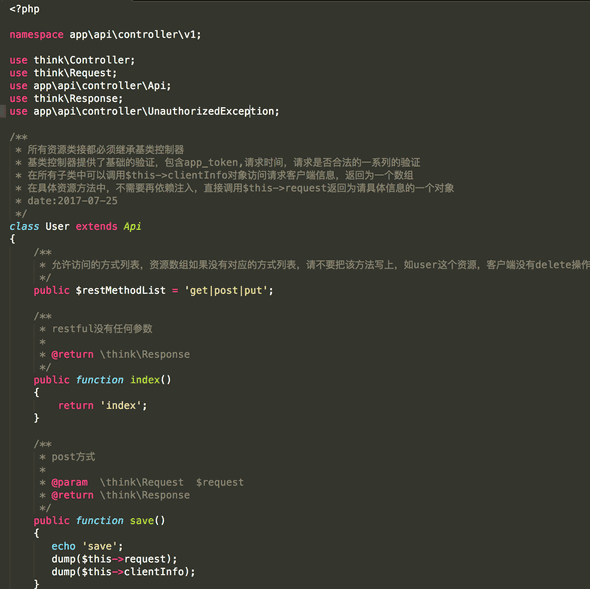
Task: Click '$this->clientInfo' in the class doc comment
Action: 176,175
